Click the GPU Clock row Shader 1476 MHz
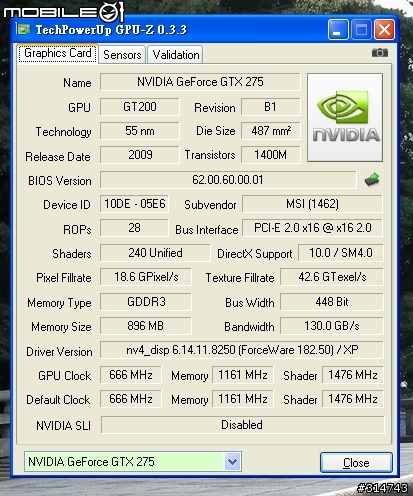This screenshot has height=496, width=413. coord(353,375)
